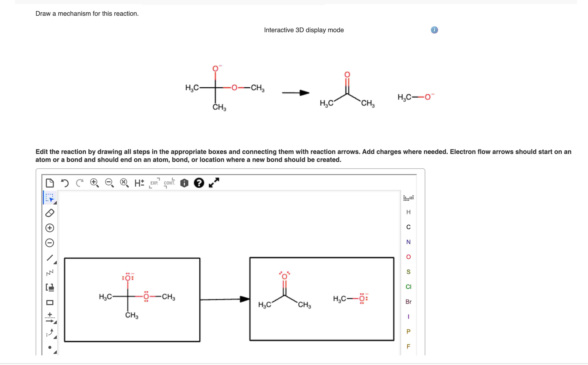Pick Oxygen from the element list
This screenshot has height=365, width=588.
(409, 257)
